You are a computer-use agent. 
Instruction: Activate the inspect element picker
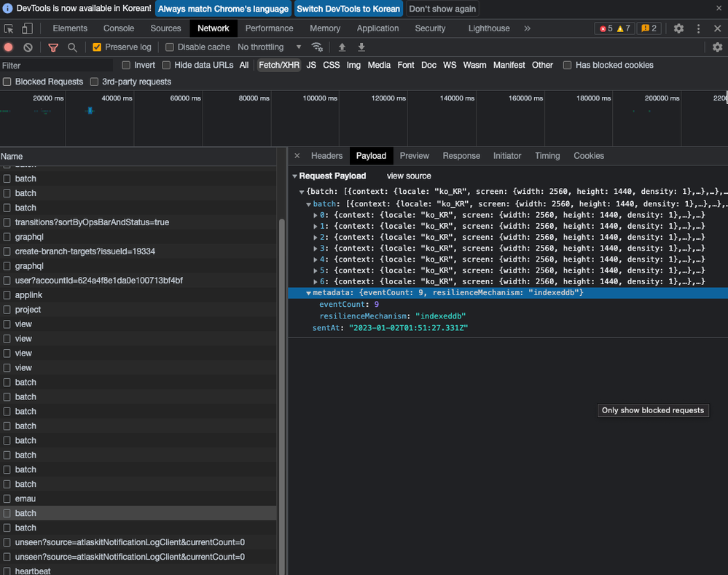click(x=9, y=28)
